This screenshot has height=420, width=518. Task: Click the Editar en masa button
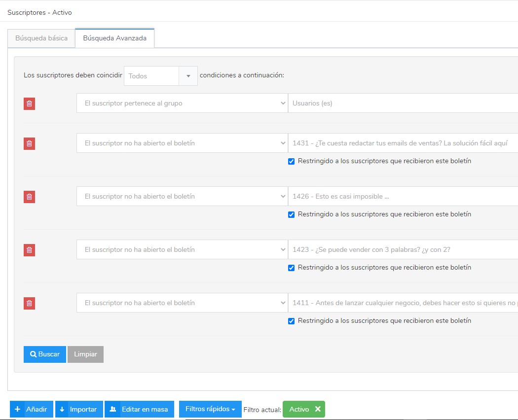tap(139, 409)
